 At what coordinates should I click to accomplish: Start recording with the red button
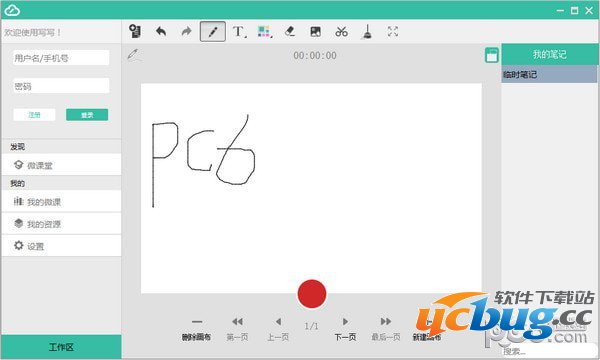[312, 294]
